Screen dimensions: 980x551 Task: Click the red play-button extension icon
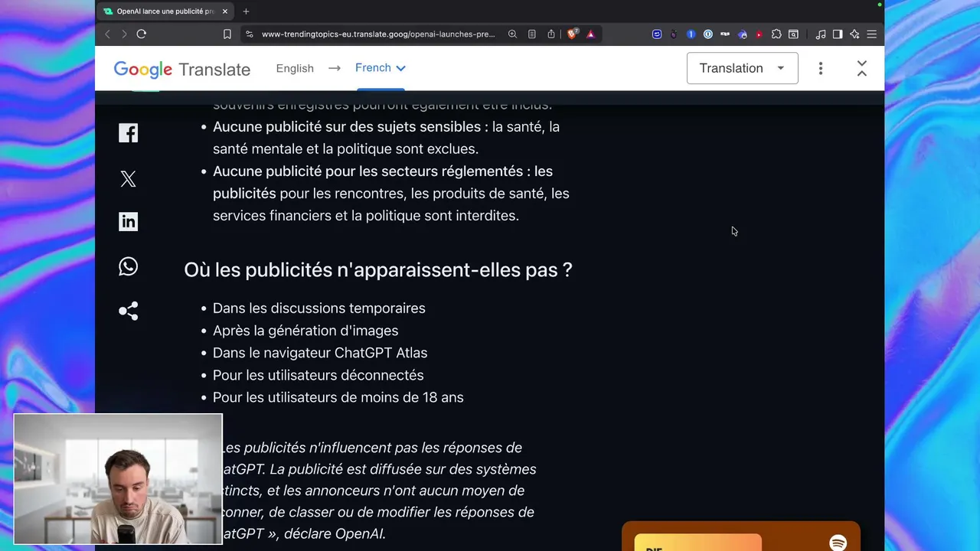tap(759, 34)
